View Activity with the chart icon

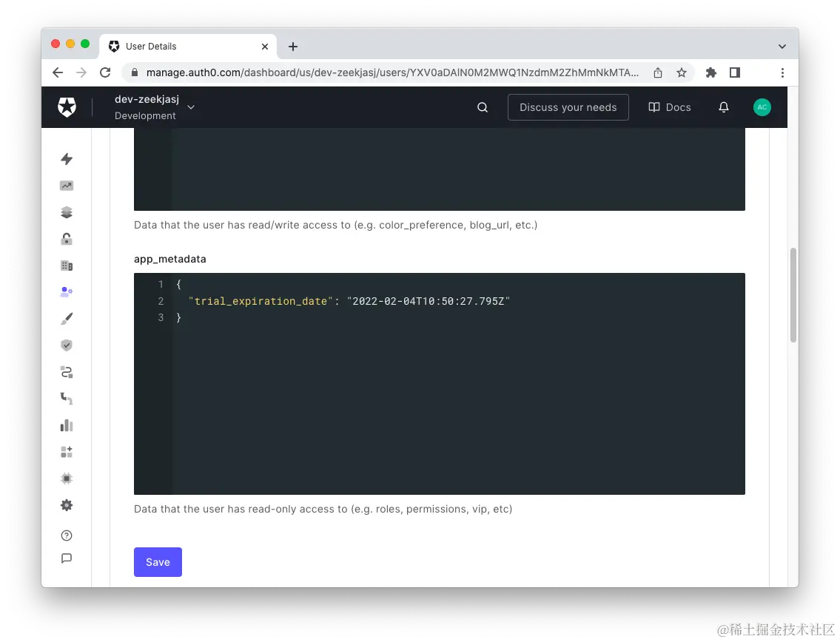tap(67, 186)
